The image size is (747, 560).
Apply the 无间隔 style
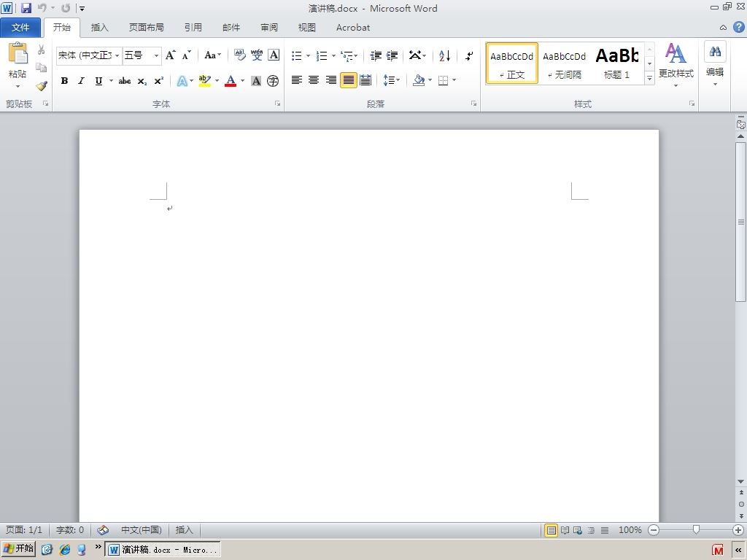(x=564, y=63)
